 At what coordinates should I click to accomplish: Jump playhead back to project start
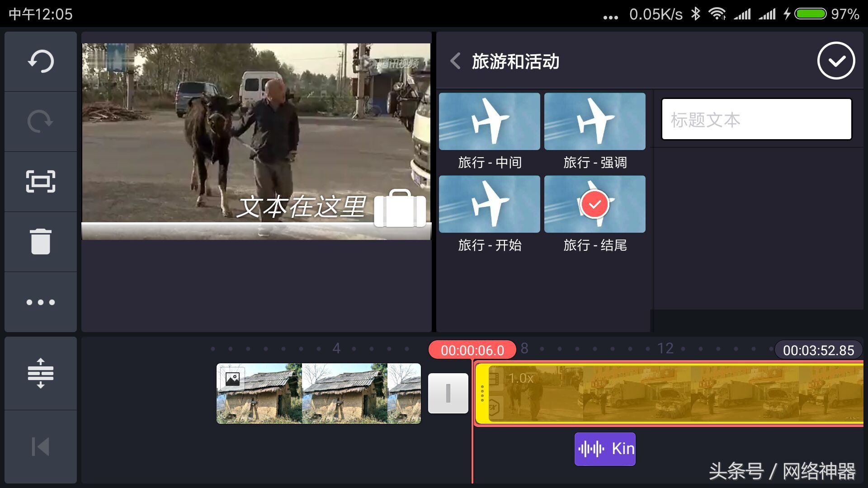point(40,446)
